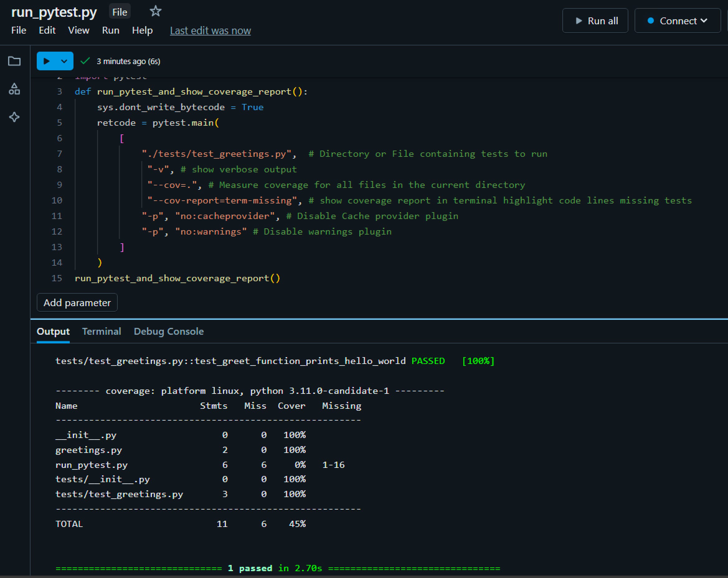Open the Files panel via folder icon
The width and height of the screenshot is (728, 578).
click(x=14, y=61)
